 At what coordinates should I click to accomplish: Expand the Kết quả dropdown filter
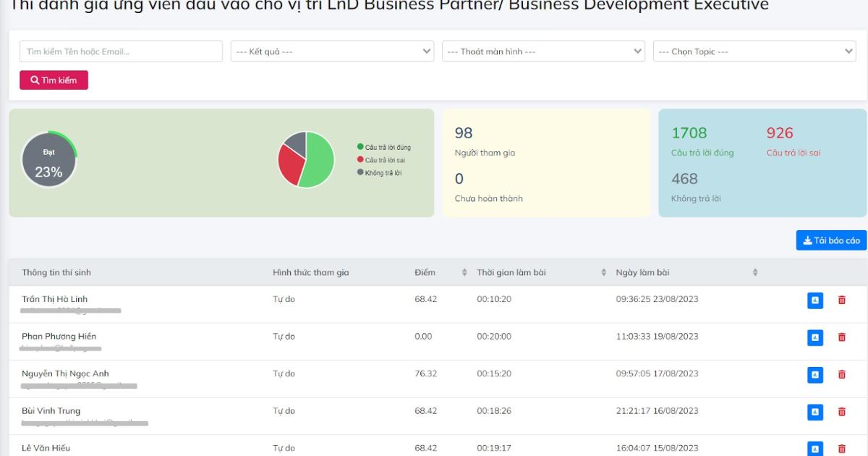(x=333, y=51)
